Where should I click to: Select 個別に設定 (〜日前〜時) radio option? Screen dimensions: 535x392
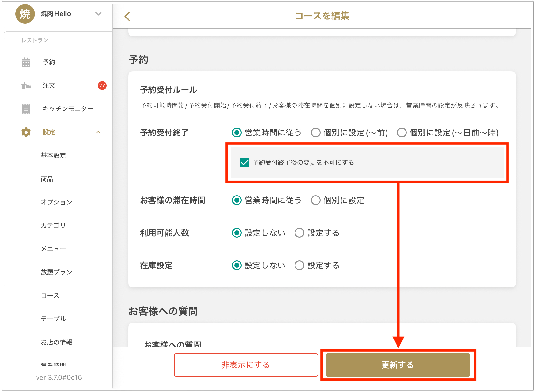coord(402,133)
